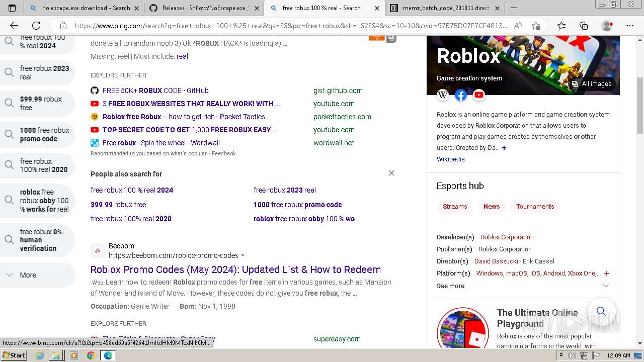Viewport: 644px width, 362px height.
Task: Open the Edge profile avatar
Action: point(607,26)
